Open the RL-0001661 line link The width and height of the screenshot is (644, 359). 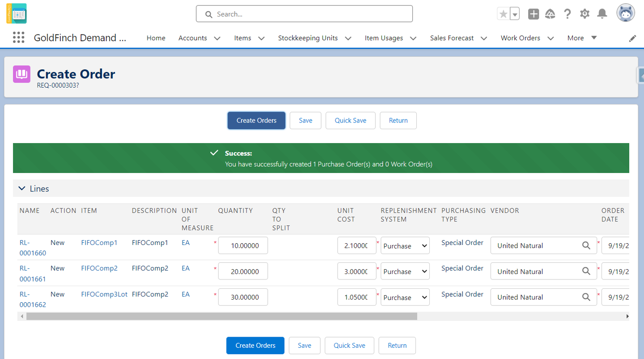click(33, 274)
